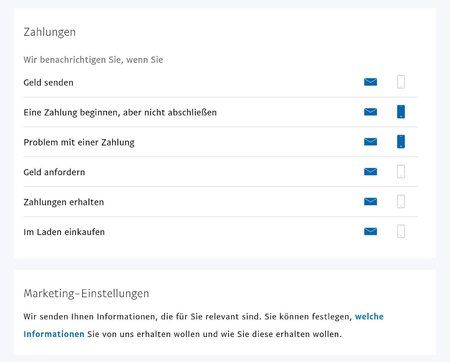Screen dimensions: 450x362
Task: Disable phone notification for Problem mit einer Zahlung
Action: point(401,142)
